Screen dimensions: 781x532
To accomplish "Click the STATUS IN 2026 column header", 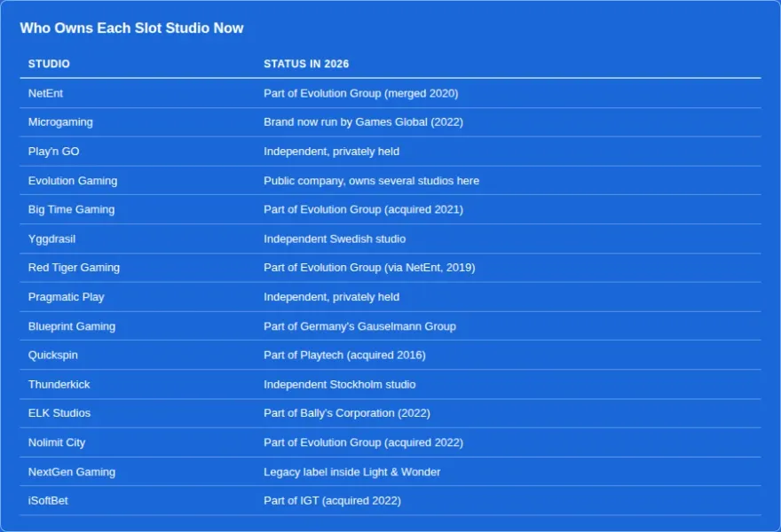I will tap(306, 64).
